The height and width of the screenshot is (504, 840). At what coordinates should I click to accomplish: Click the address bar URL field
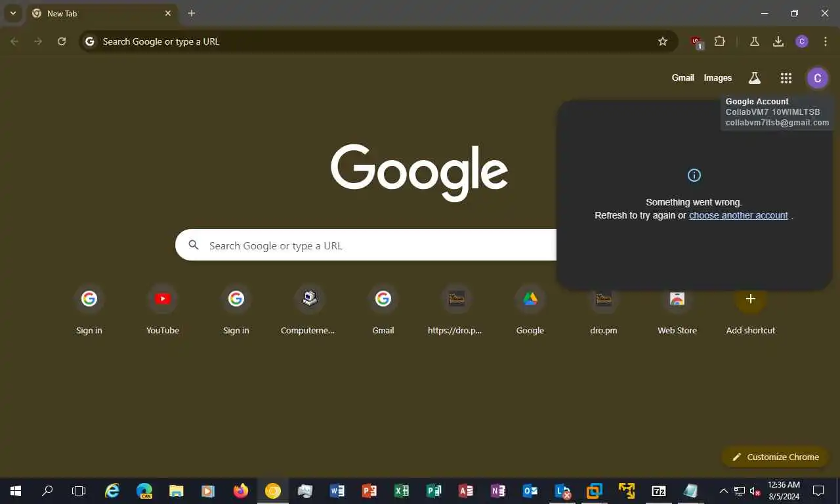coord(377,41)
